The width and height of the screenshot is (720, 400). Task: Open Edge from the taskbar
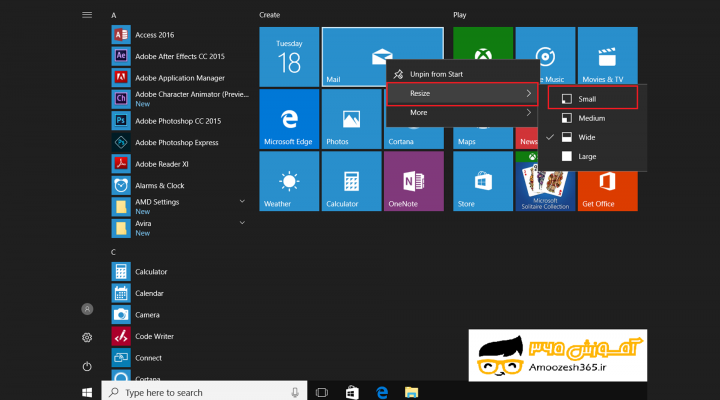point(382,393)
